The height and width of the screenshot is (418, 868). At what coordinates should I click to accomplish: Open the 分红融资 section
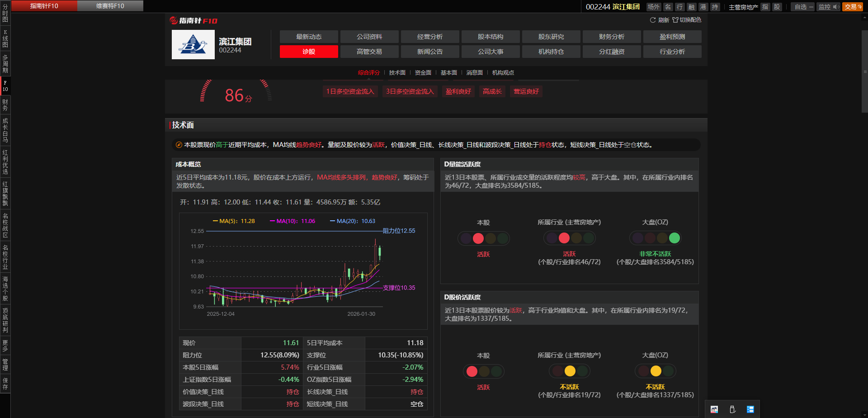(x=612, y=52)
